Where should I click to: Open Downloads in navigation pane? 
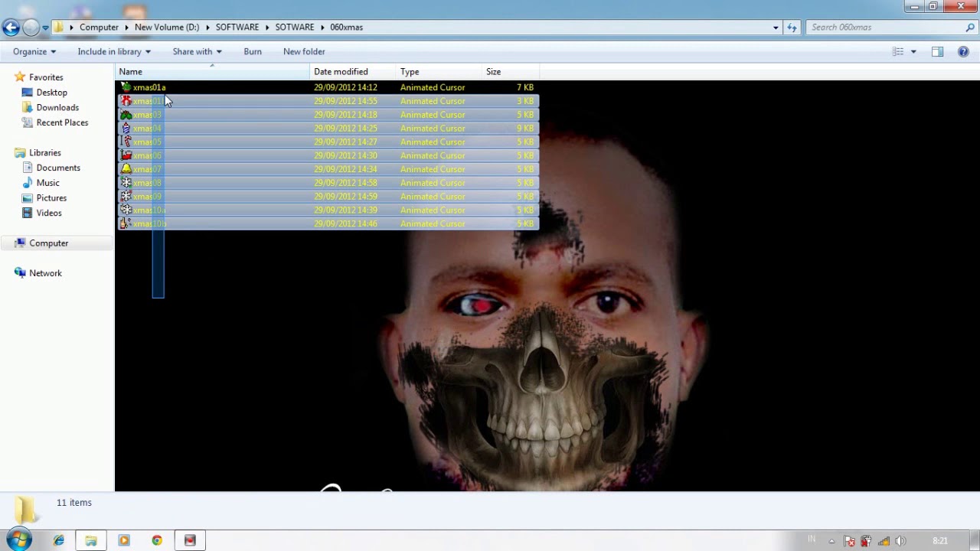tap(57, 108)
